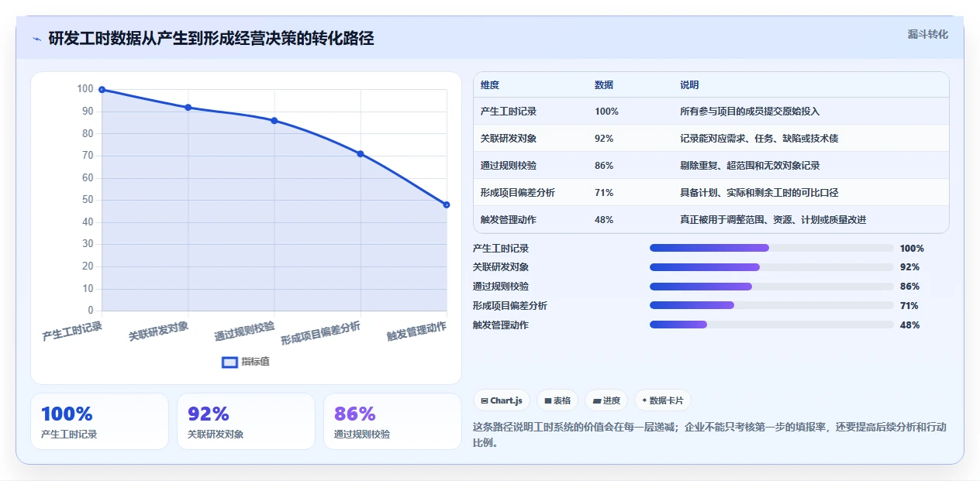Screen dimensions: 980x481
Task: Click the 71% progress percentage label
Action: pos(909,306)
